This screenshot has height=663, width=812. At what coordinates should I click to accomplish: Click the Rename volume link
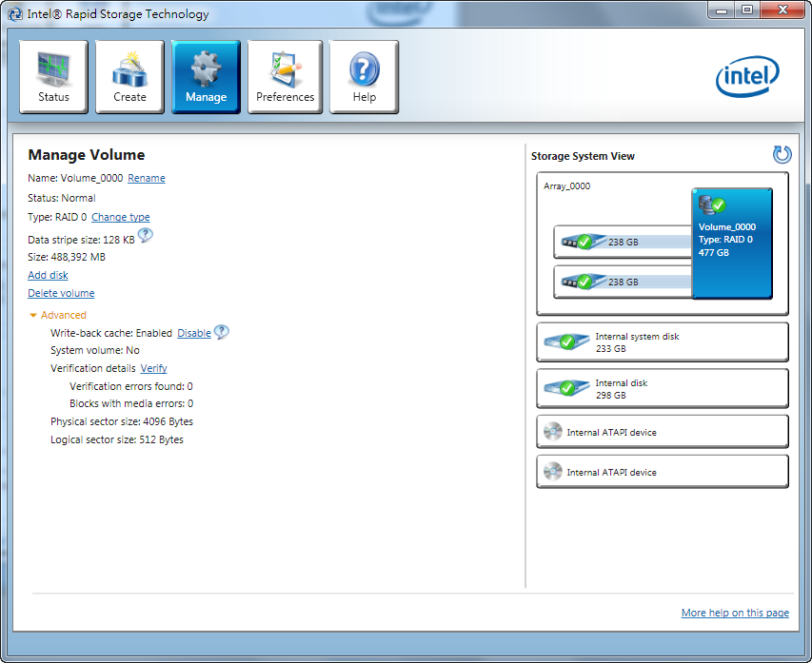(147, 178)
